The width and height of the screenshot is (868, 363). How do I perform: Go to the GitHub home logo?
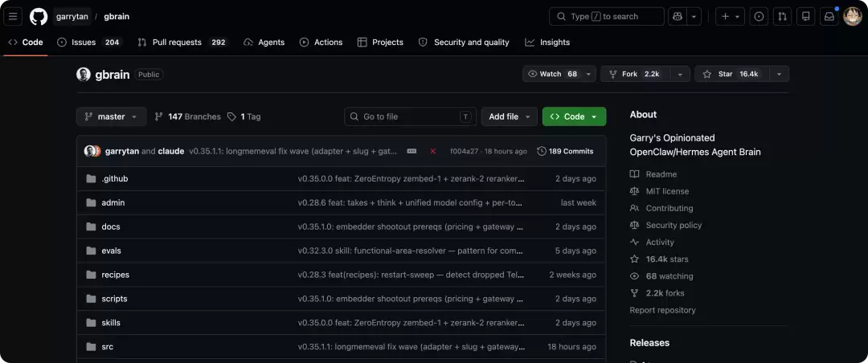coord(39,17)
